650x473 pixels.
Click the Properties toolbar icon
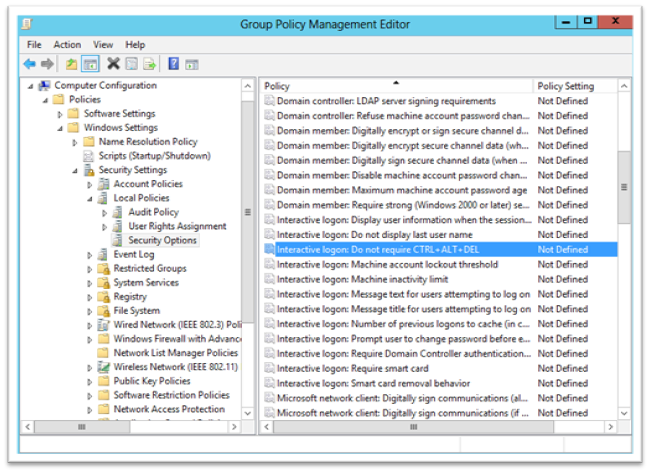click(131, 64)
